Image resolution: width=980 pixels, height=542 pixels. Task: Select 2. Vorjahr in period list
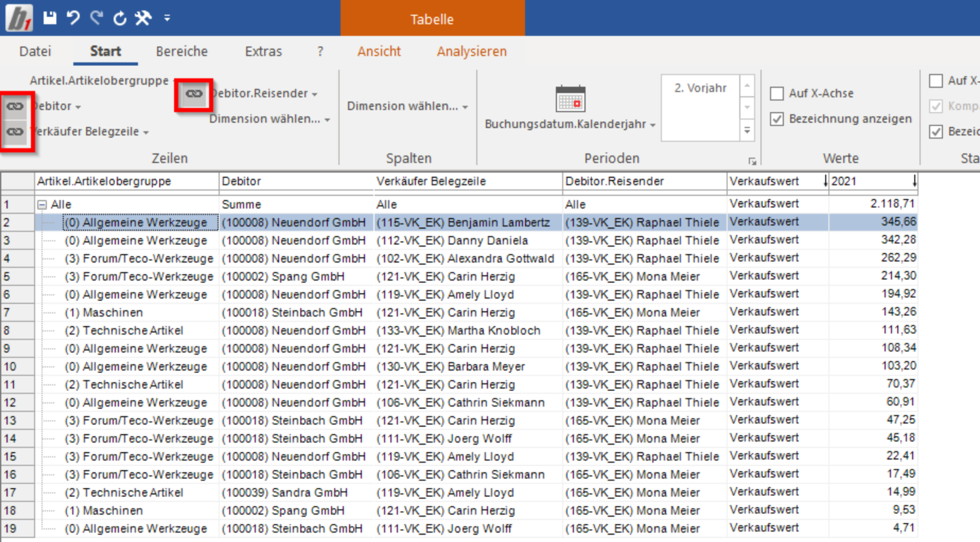pyautogui.click(x=700, y=88)
